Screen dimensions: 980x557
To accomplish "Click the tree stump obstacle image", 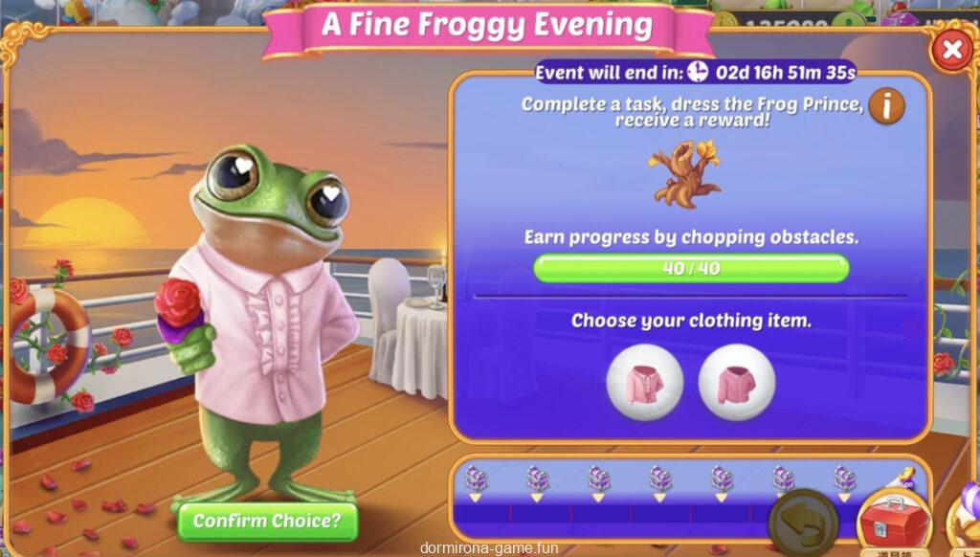I will point(685,174).
